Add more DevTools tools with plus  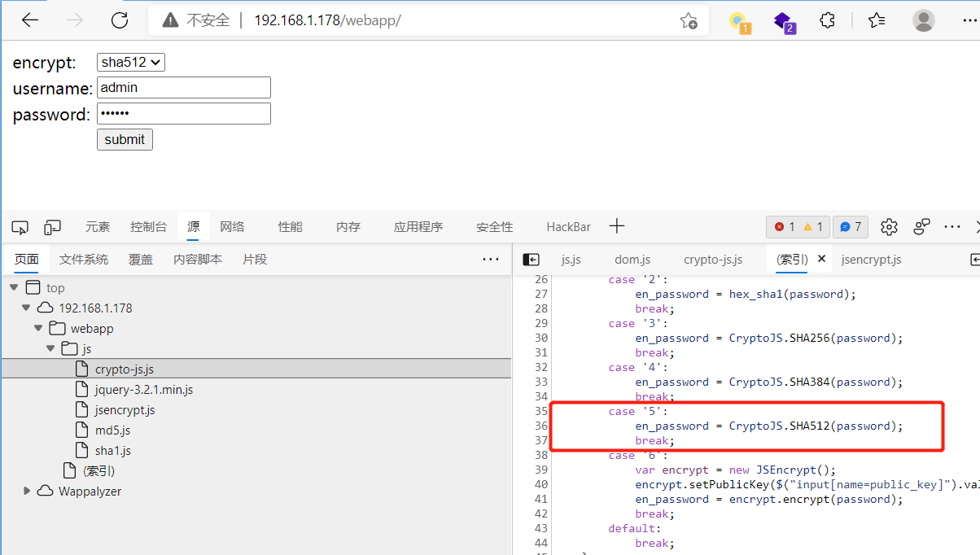pos(617,226)
